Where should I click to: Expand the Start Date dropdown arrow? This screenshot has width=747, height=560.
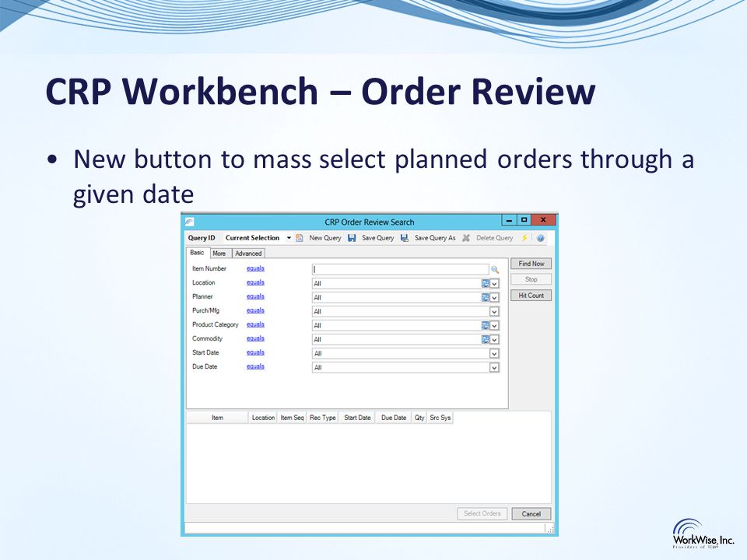click(x=494, y=353)
